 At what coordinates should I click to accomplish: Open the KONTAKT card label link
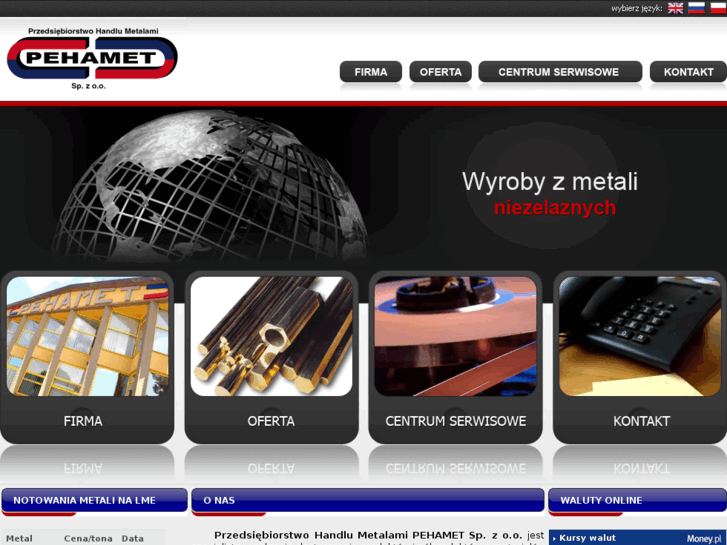pos(642,421)
